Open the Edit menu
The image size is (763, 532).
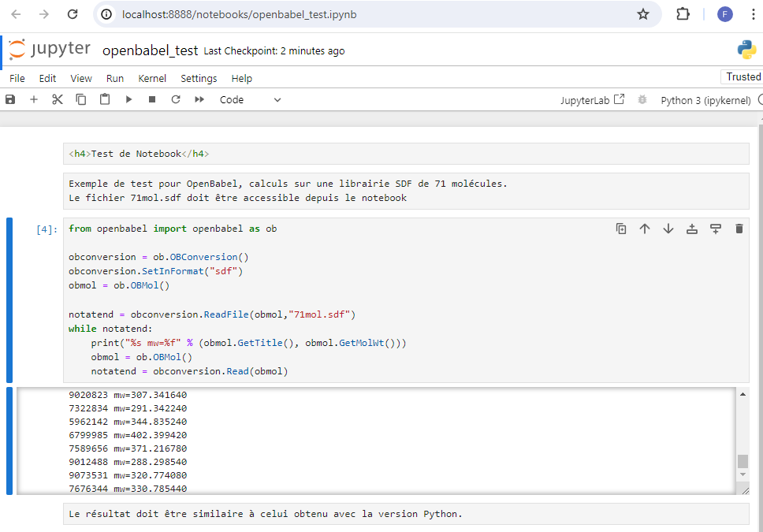(47, 78)
